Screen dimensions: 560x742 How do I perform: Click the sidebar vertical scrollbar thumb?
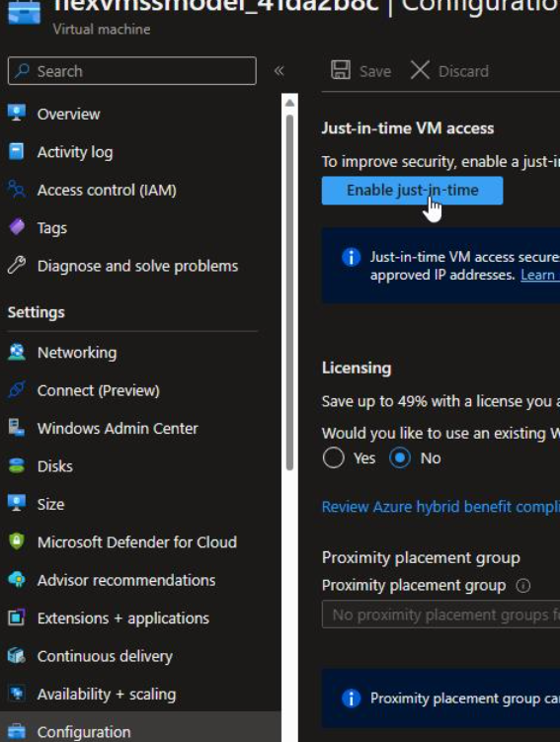pyautogui.click(x=289, y=292)
